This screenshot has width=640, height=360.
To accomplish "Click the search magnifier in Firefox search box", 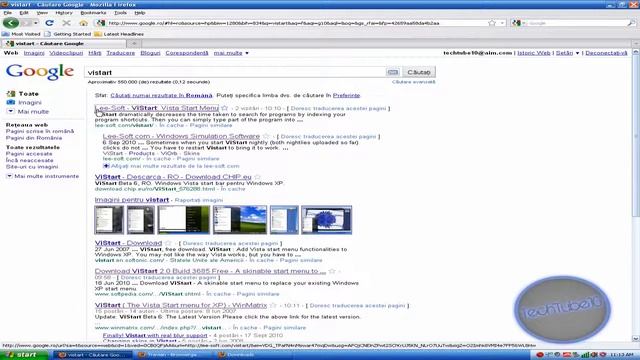I will [631, 23].
